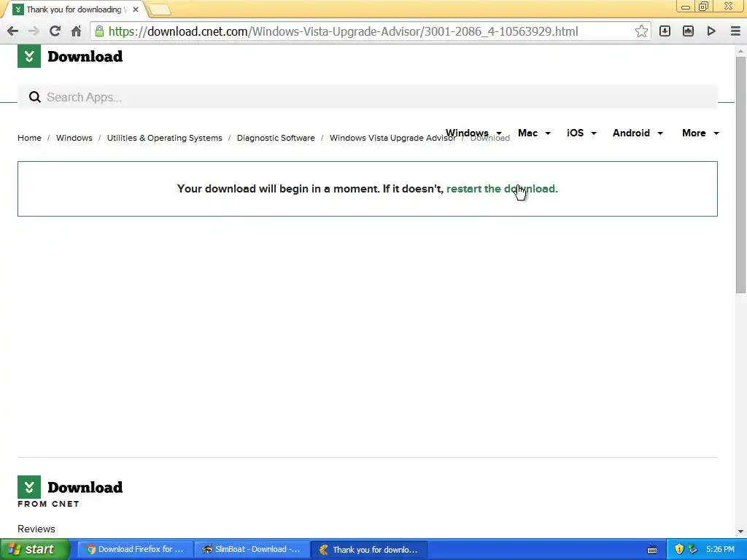Switch to SlimBoat Download taskbar window

point(252,550)
